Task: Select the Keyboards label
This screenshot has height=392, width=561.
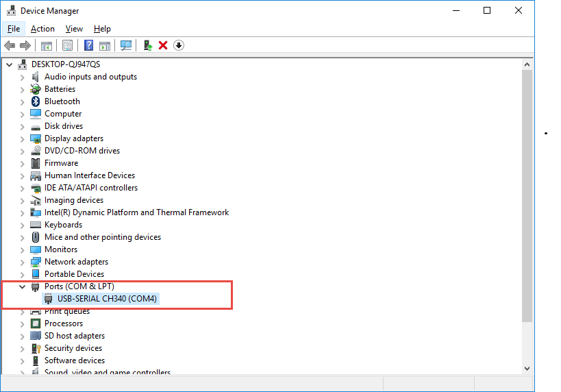Action: tap(63, 225)
